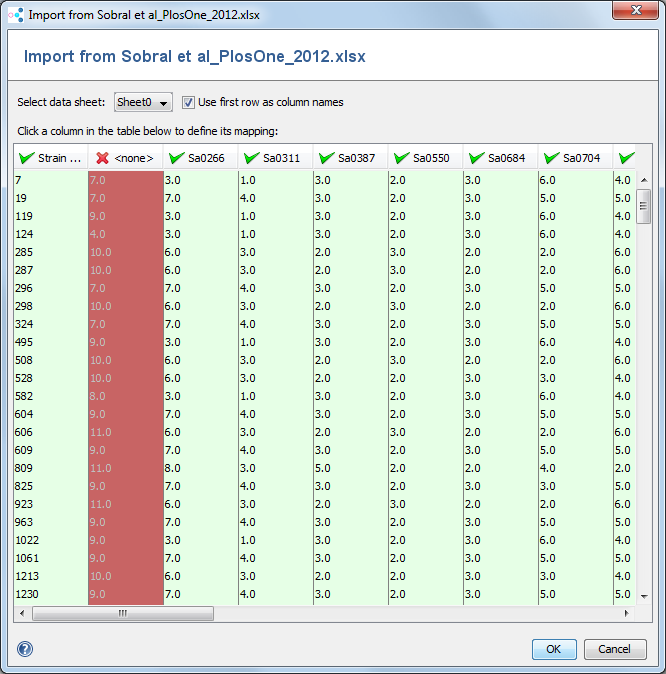Select the Sa0387 column header label
The image size is (666, 674).
click(x=356, y=158)
